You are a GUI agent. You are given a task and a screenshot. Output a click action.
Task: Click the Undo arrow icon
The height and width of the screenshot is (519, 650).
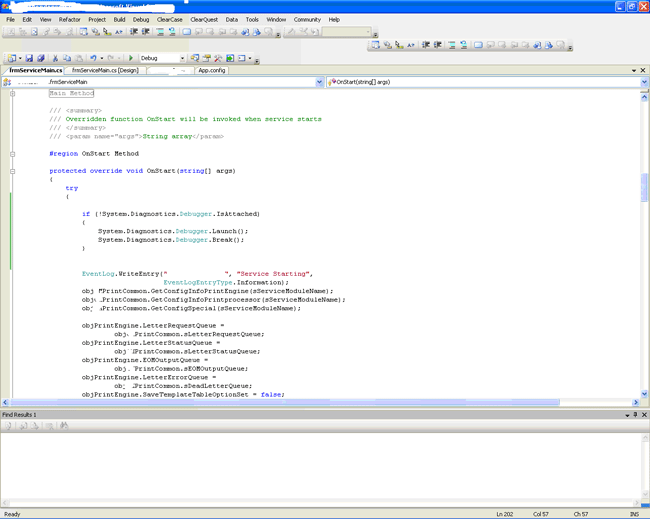(x=93, y=58)
